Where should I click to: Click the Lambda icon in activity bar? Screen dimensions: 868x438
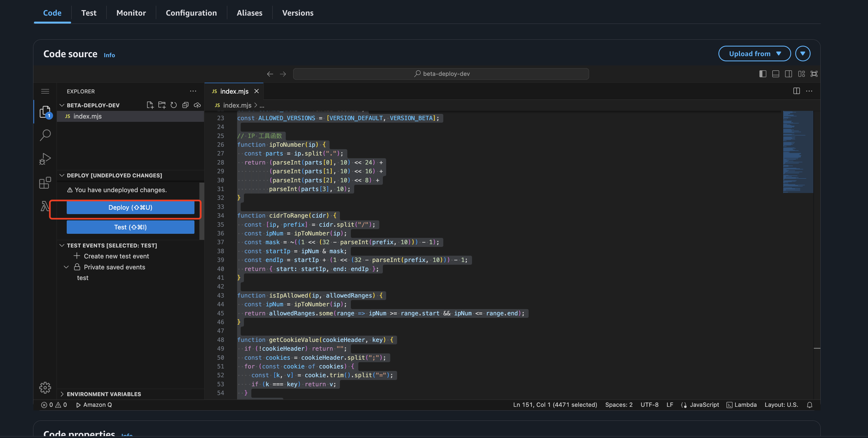click(45, 206)
